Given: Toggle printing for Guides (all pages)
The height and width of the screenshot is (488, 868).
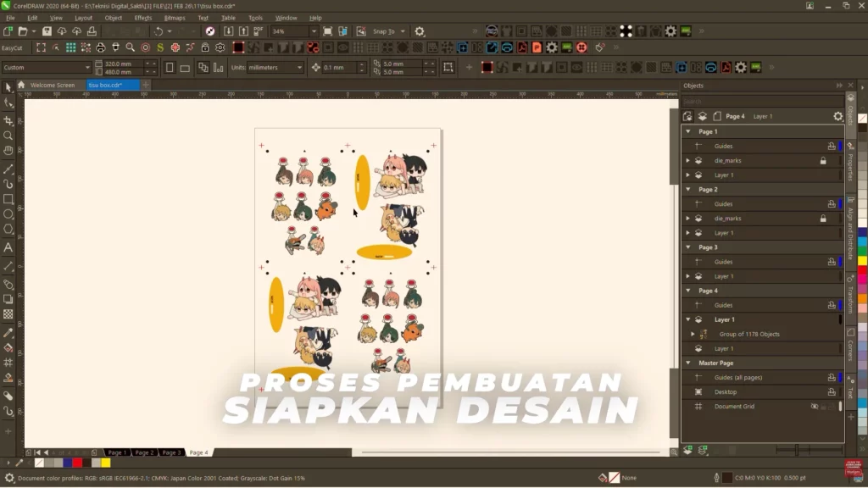Looking at the screenshot, I should 831,378.
